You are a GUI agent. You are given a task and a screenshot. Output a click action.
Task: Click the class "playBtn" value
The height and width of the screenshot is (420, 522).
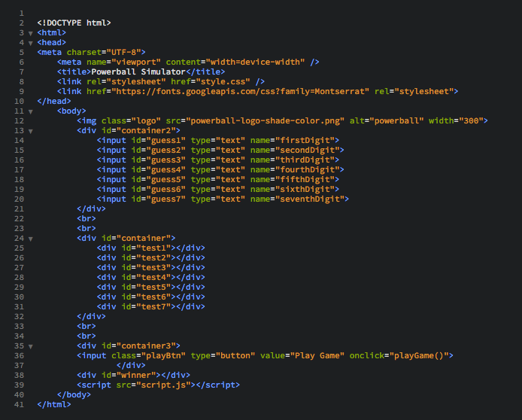pos(163,356)
